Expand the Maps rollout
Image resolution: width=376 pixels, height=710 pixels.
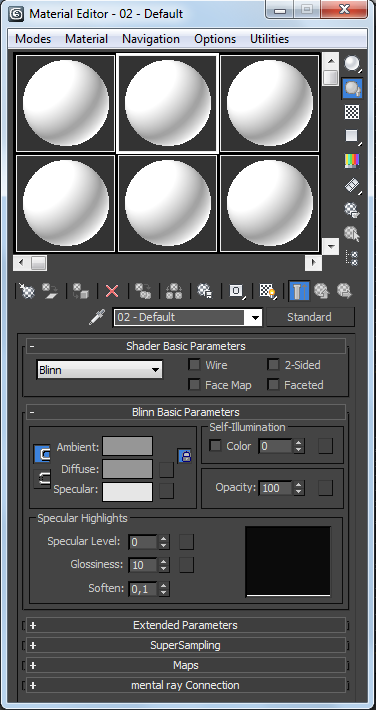coord(186,665)
